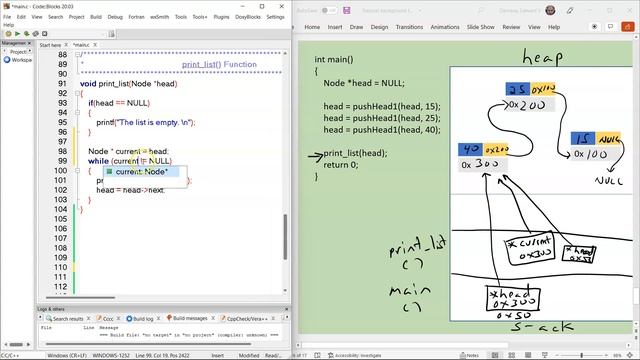Switch to Reading view icon
This screenshot has width=640, height=360.
[x=528, y=356]
